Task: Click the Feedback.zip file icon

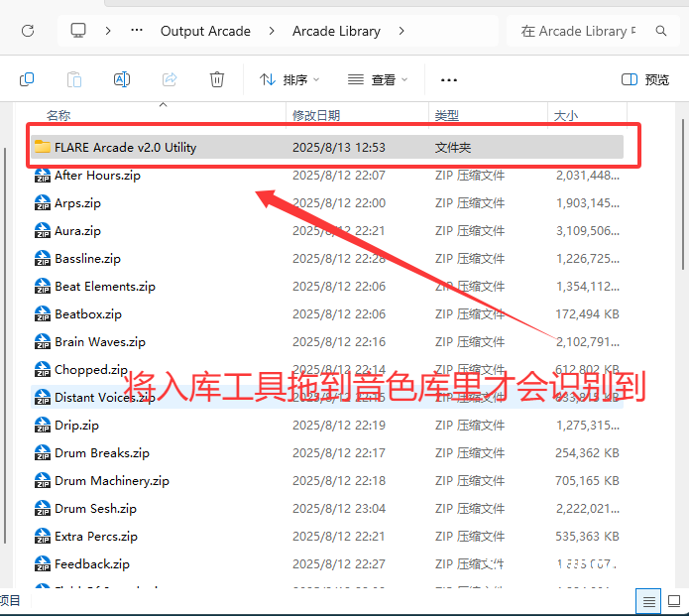Action: 43,563
